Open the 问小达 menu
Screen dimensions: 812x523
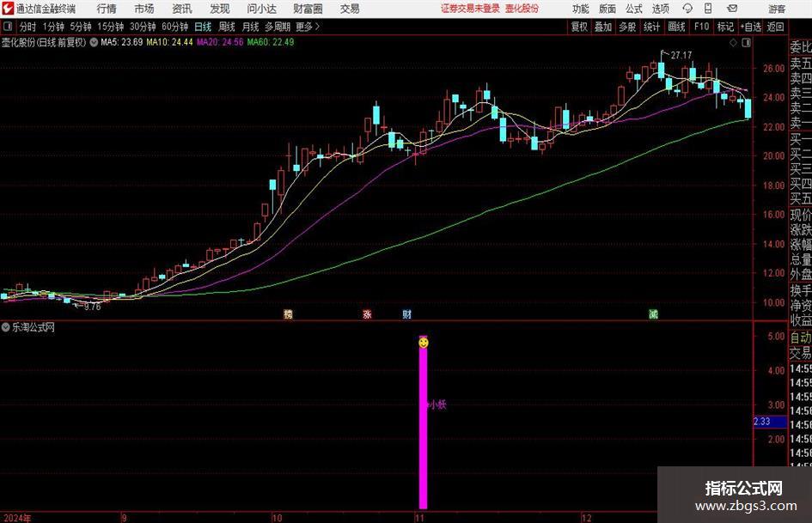point(261,9)
